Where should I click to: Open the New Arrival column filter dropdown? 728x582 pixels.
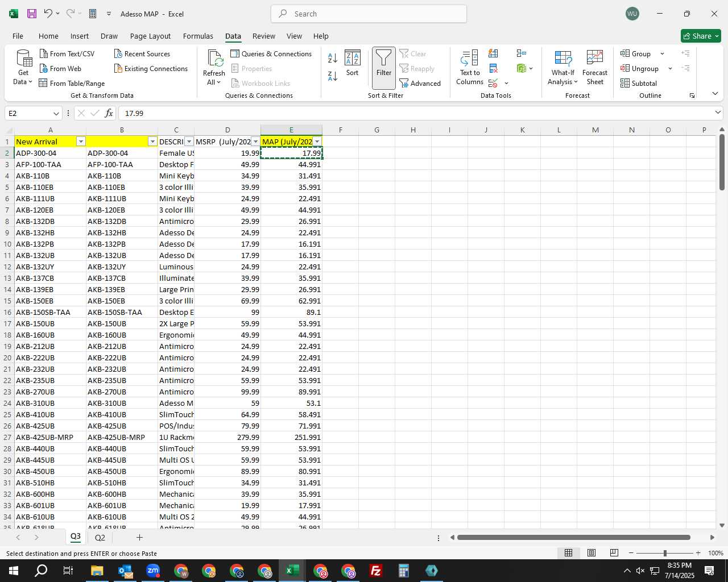81,142
